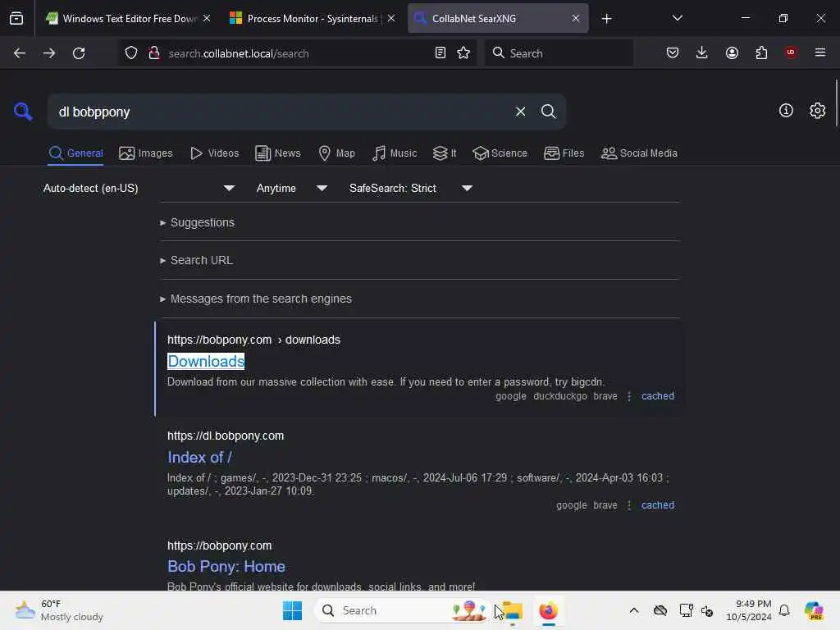This screenshot has height=630, width=840.
Task: Open the Auto-detect (en-US) language dropdown
Action: click(x=139, y=188)
